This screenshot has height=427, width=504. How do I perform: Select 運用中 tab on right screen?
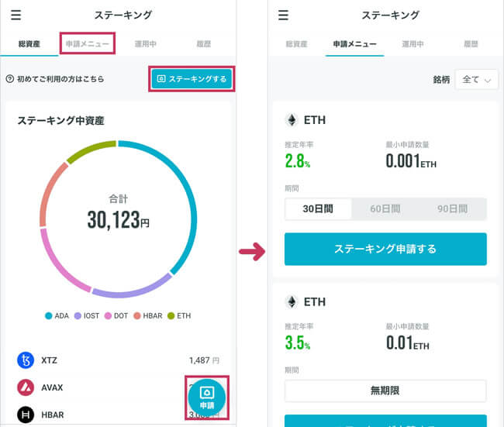tap(413, 44)
